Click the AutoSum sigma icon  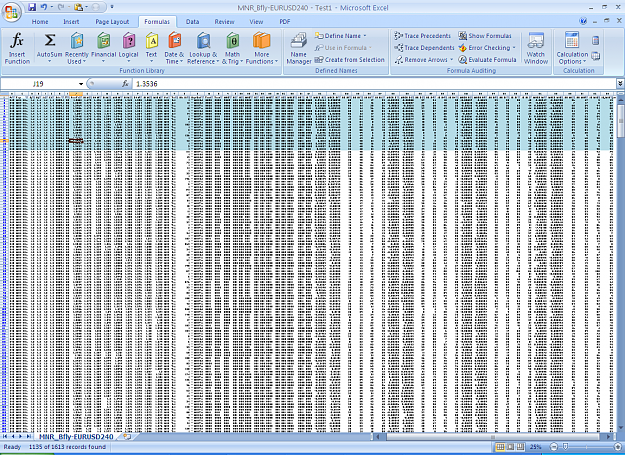tap(50, 41)
